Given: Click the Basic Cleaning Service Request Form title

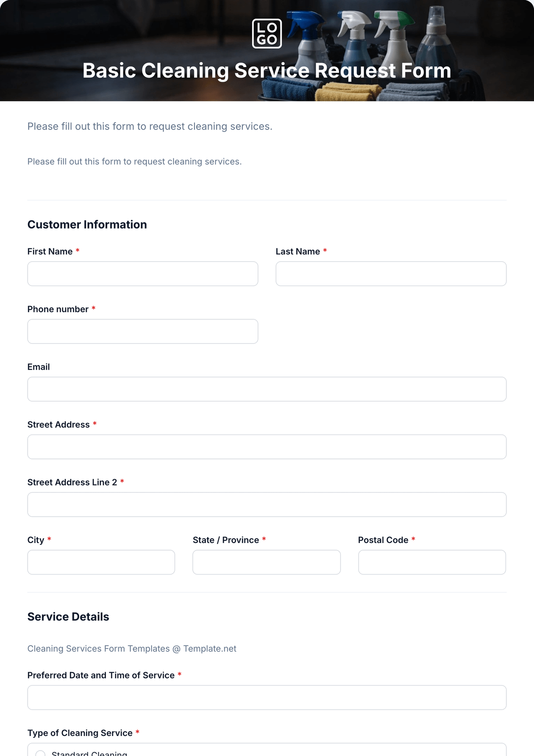Looking at the screenshot, I should [267, 71].
